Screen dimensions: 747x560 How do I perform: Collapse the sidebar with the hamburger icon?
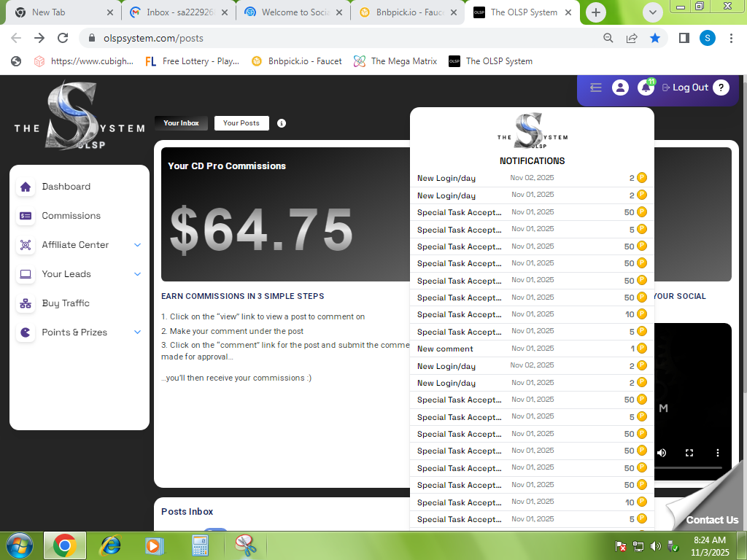pos(596,87)
